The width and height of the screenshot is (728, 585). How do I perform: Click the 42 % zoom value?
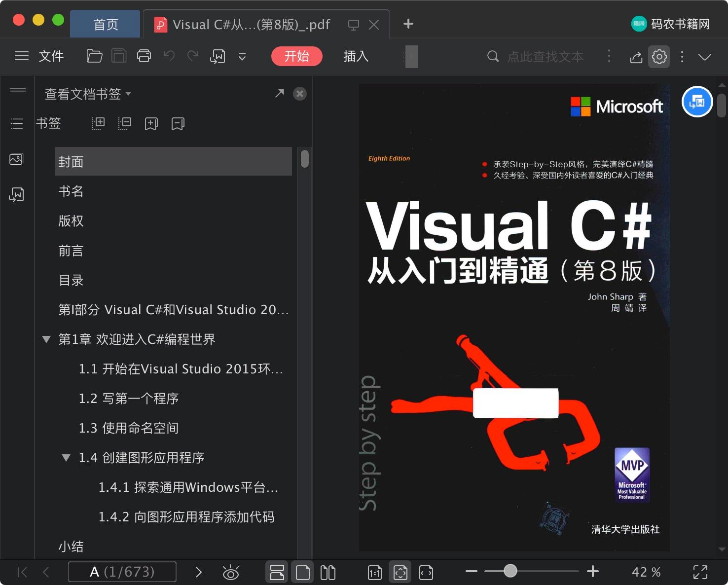(646, 572)
